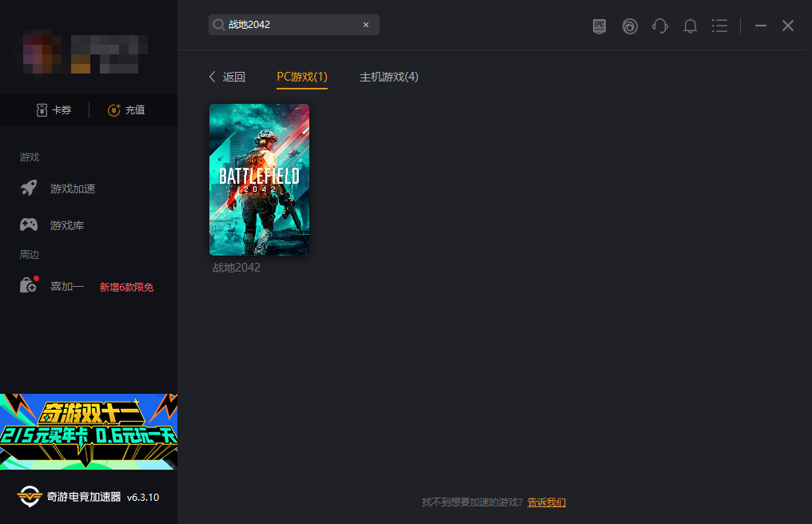The image size is (812, 524).
Task: Minimize the accelerator window
Action: (x=760, y=26)
